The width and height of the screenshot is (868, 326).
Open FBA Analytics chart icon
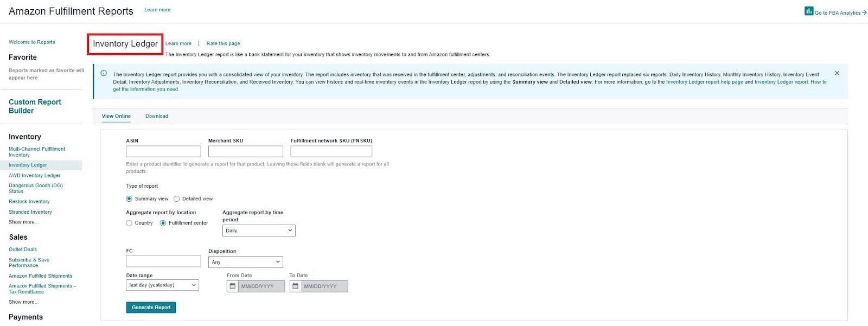point(809,11)
